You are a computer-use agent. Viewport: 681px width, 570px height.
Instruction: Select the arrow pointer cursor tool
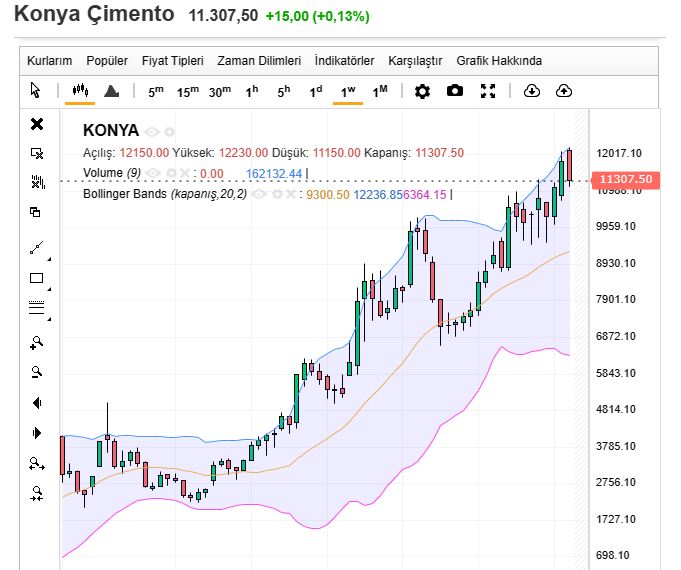(35, 90)
